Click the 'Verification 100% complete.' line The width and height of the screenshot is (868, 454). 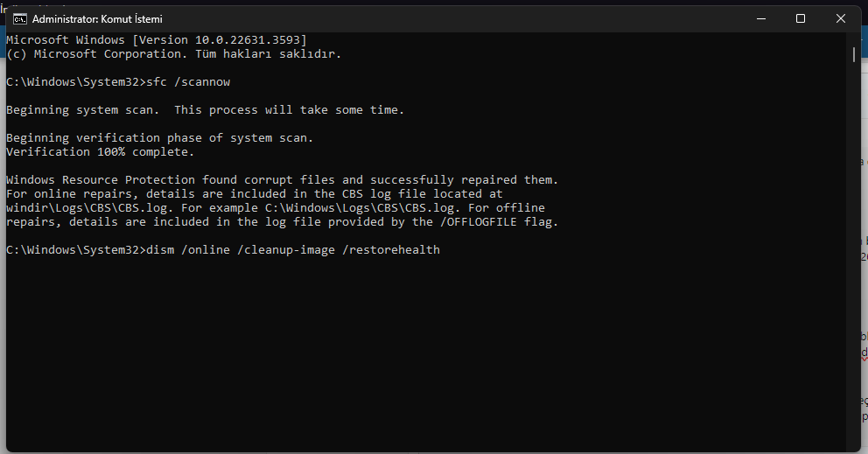(101, 151)
